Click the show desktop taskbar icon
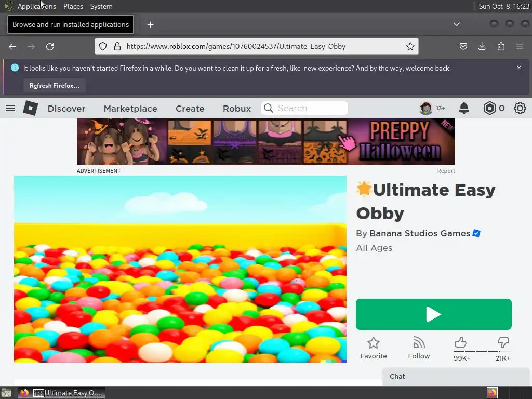532x399 pixels. coord(6,393)
